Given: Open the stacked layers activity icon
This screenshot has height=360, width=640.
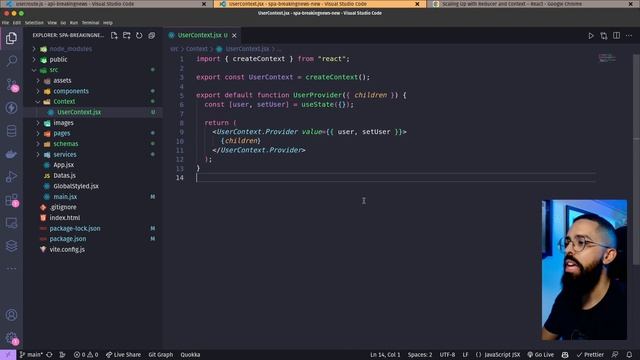Looking at the screenshot, I should click(x=11, y=246).
